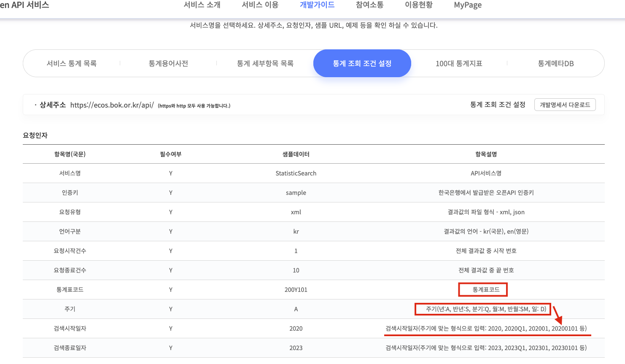Click the kr sample data cell
625x364 pixels.
[x=296, y=232]
